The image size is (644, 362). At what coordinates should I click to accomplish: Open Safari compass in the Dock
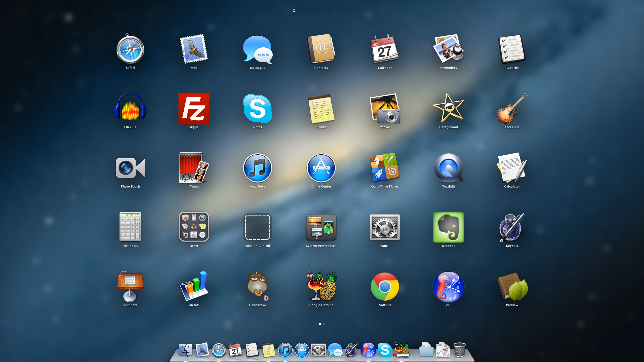pos(219,350)
